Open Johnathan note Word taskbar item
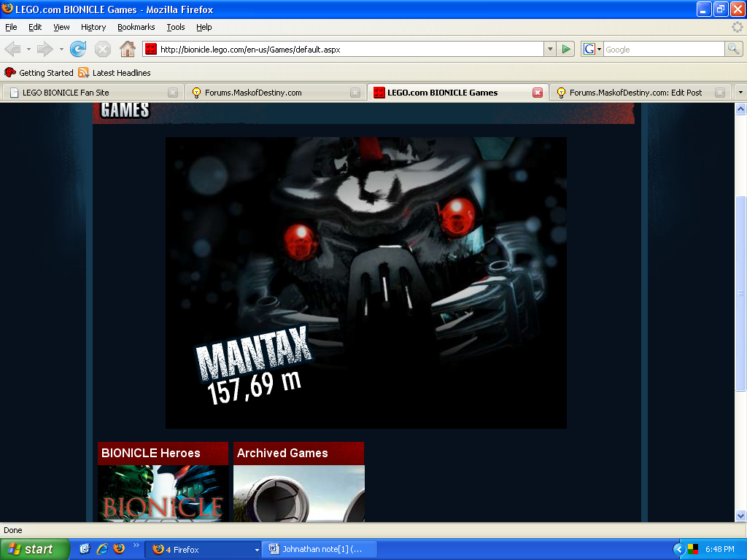 coord(320,550)
